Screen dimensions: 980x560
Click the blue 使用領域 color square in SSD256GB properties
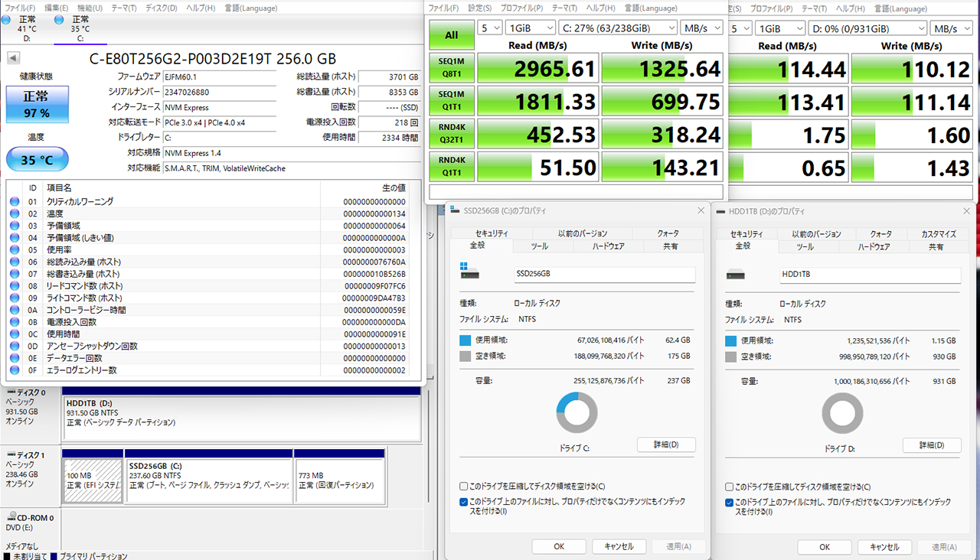pyautogui.click(x=465, y=340)
